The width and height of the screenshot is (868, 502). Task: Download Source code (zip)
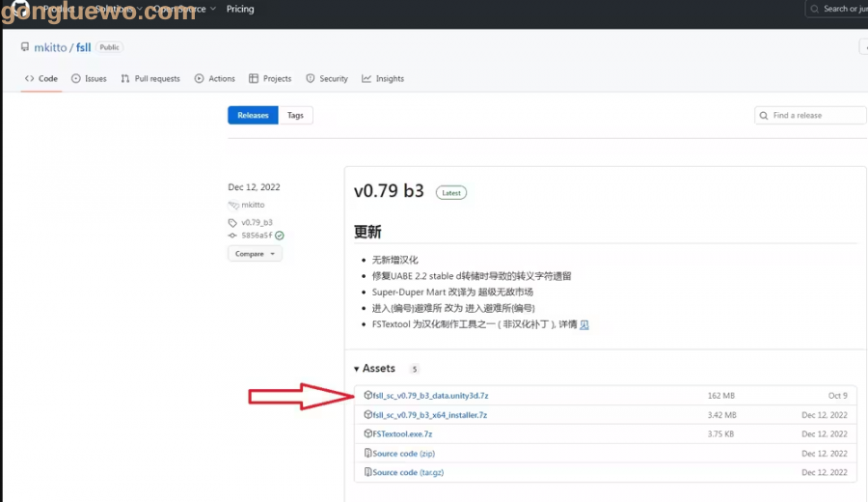[404, 453]
